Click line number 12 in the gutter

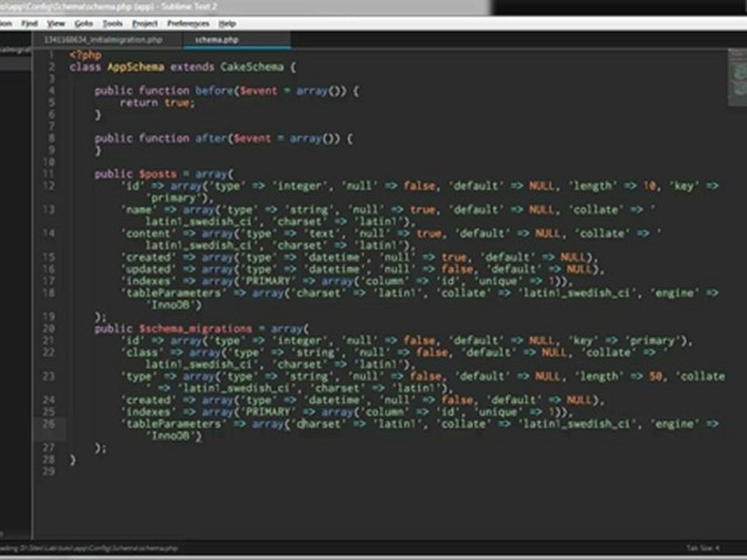click(48, 186)
